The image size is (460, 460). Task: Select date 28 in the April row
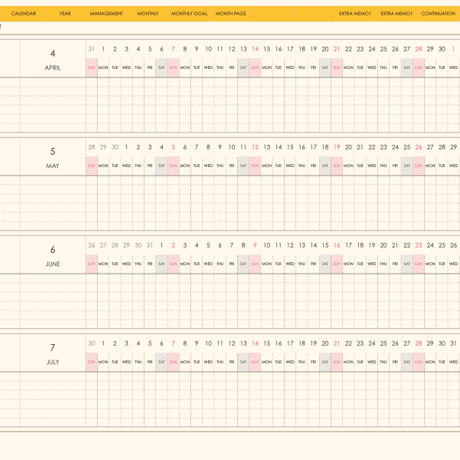pos(418,49)
